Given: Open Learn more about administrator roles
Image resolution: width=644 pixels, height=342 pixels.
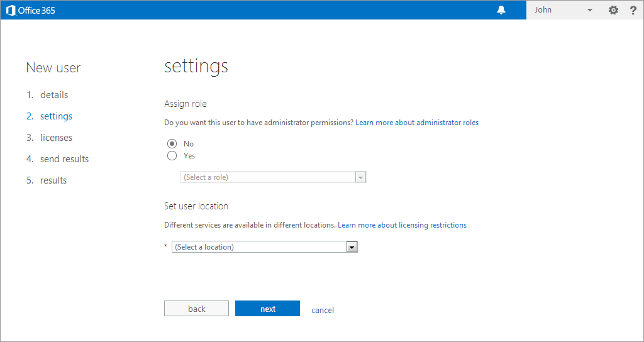Looking at the screenshot, I should coord(417,123).
